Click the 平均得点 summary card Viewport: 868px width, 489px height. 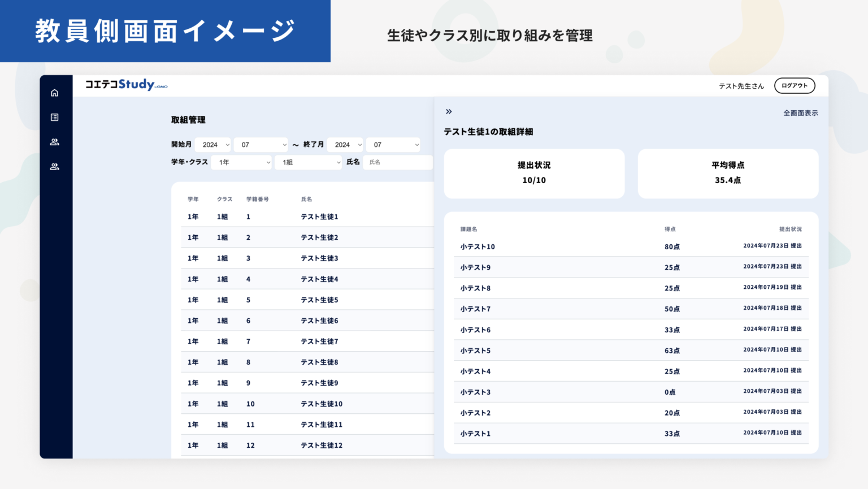pos(728,174)
